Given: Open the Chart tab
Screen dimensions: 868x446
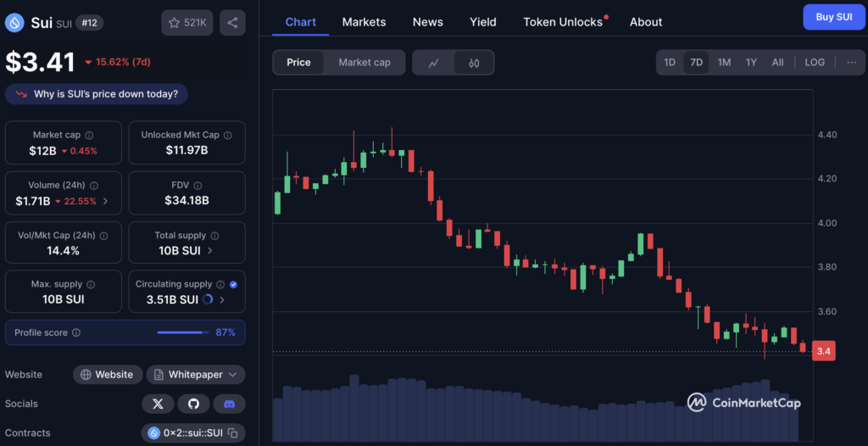Looking at the screenshot, I should coord(301,22).
